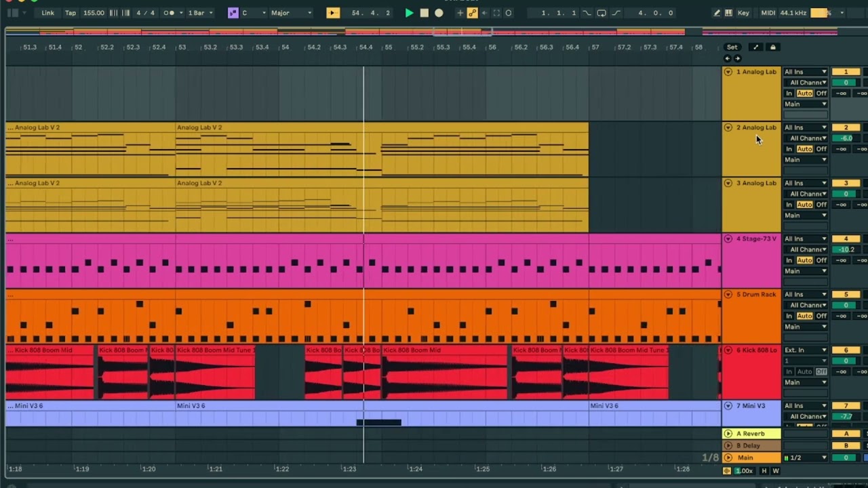Viewport: 868px width, 488px height.
Task: Toggle the Punch-In switch
Action: [587, 13]
